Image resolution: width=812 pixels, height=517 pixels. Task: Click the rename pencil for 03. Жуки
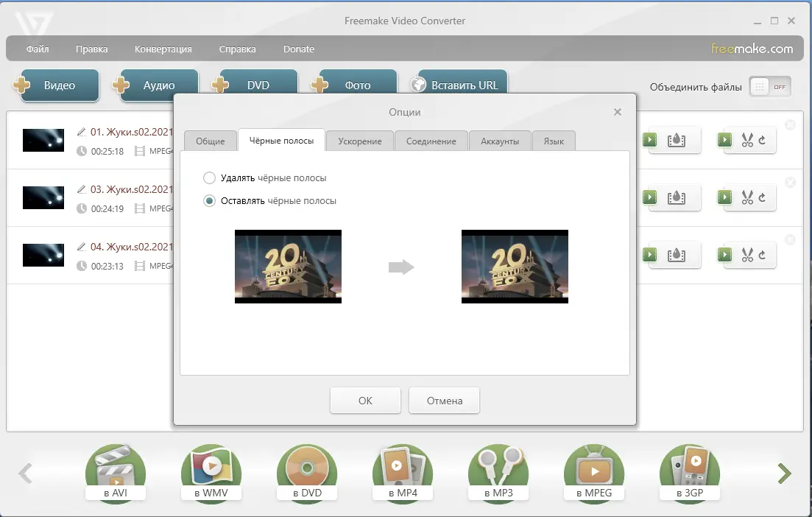pos(81,189)
